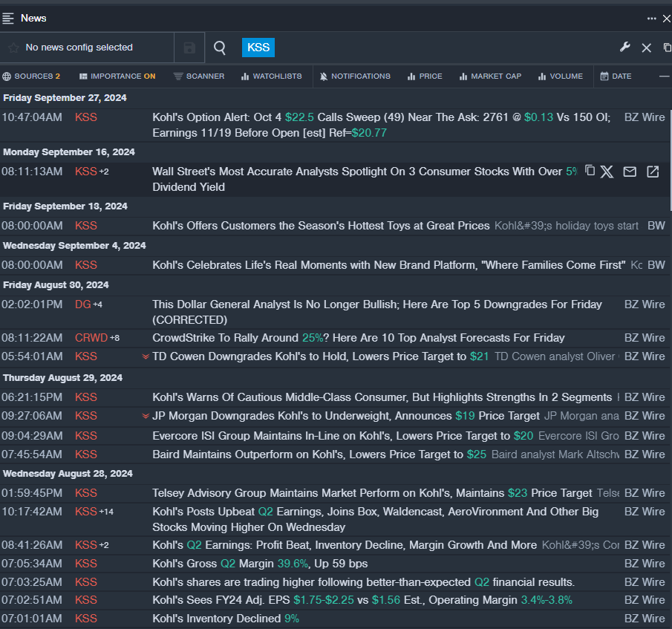Screen dimensions: 672x629
Task: Click the KSS search tag field
Action: (258, 48)
